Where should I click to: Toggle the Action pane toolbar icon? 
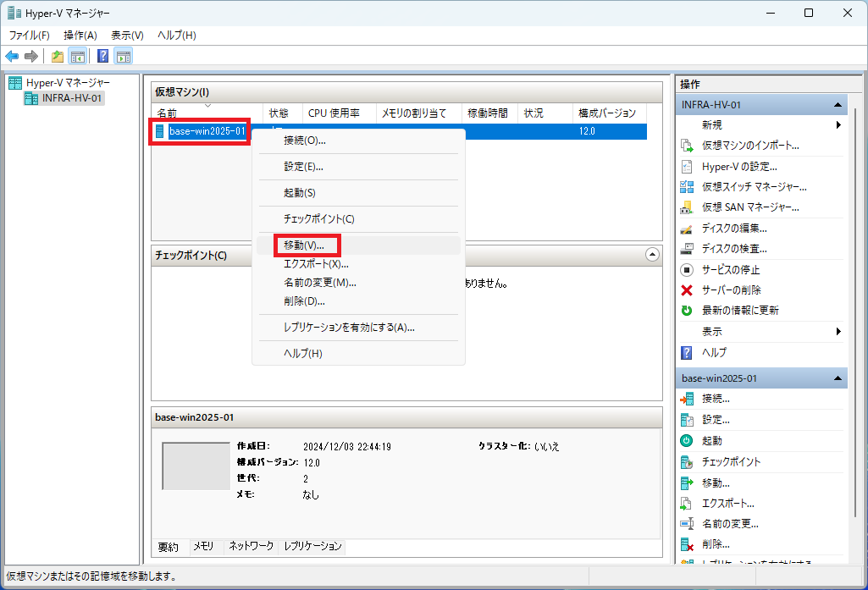[124, 57]
